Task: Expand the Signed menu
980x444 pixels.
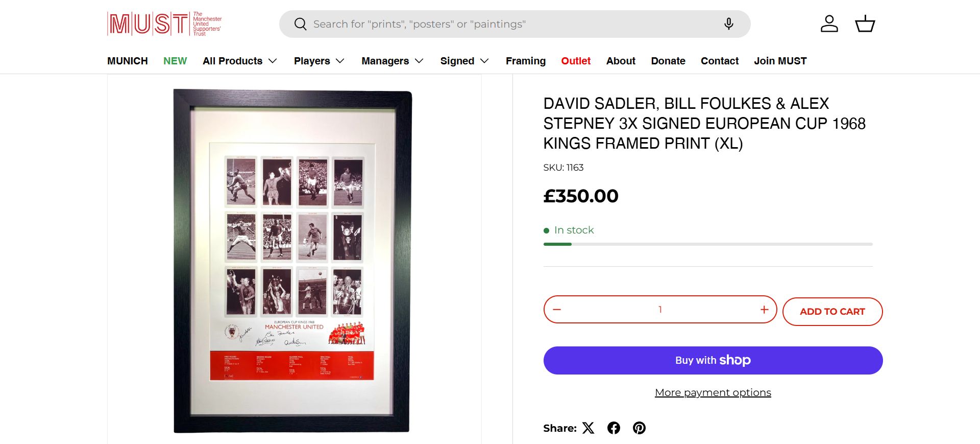Action: (x=464, y=61)
